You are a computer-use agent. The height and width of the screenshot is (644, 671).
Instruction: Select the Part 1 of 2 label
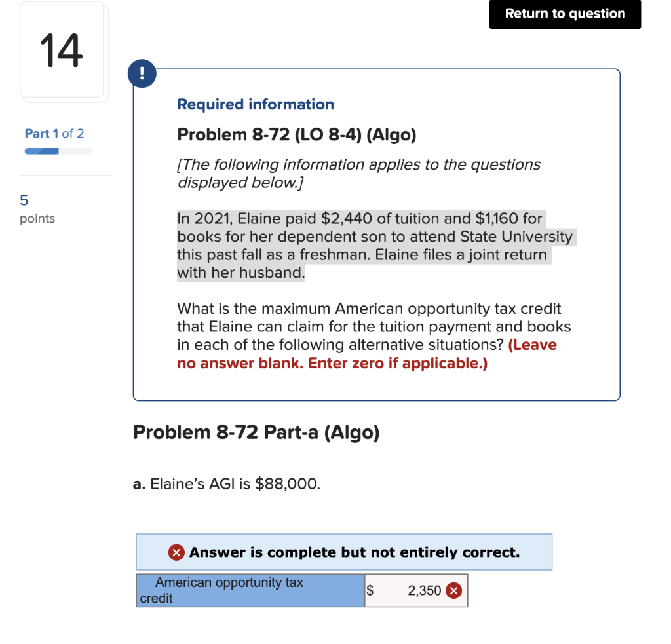pos(54,134)
